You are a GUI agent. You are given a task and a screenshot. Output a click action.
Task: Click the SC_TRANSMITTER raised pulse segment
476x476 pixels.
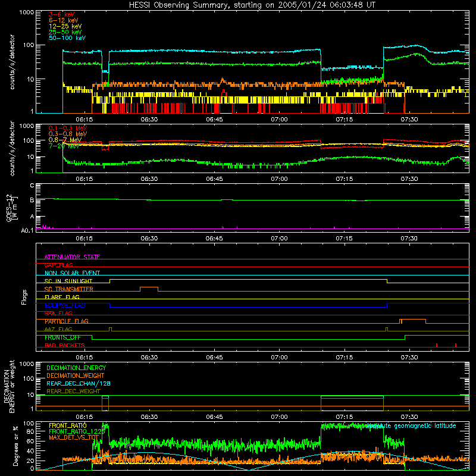149,287
